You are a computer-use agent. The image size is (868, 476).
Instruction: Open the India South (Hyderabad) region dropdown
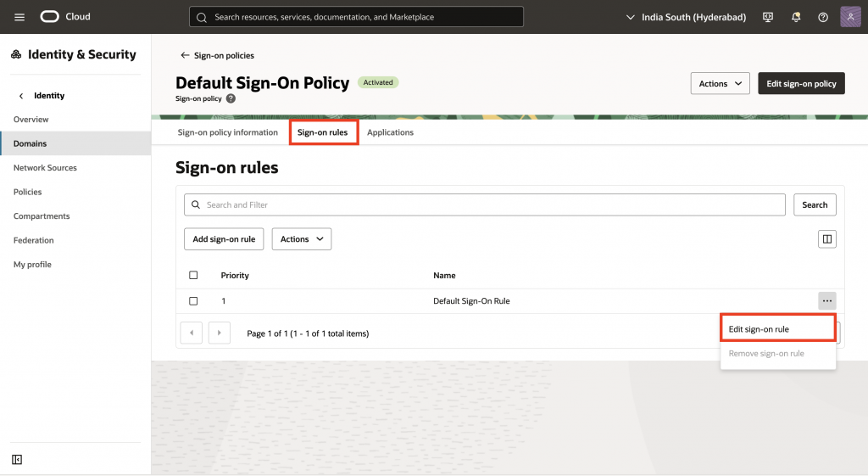(686, 17)
